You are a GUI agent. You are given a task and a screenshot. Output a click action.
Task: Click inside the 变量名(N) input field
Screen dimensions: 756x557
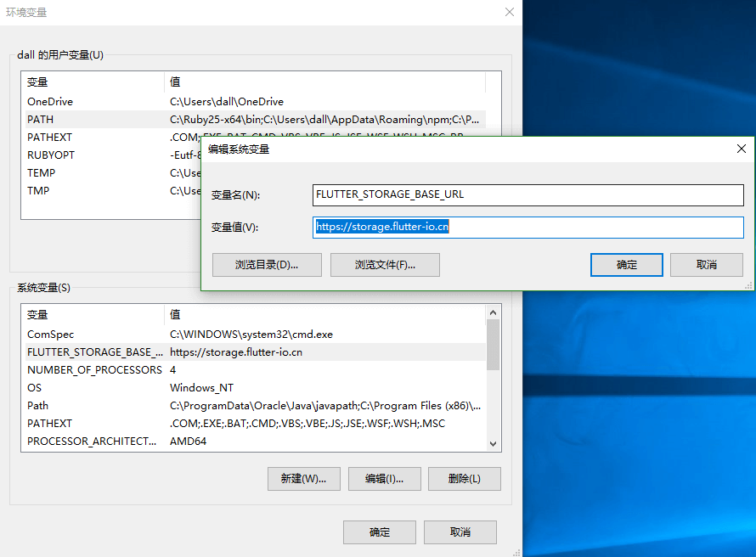click(527, 194)
